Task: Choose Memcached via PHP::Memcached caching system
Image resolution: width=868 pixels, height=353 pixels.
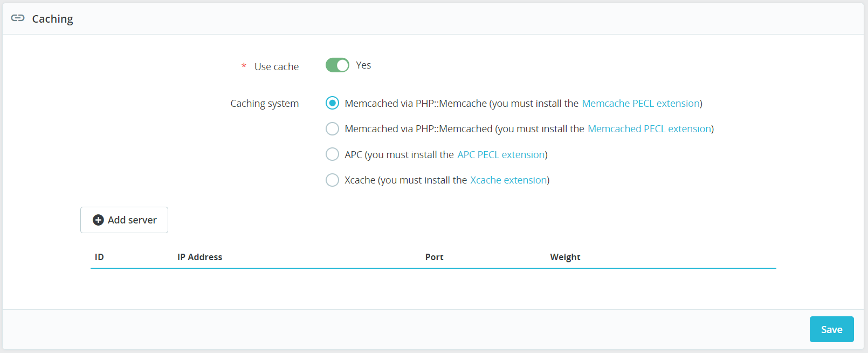Action: point(332,129)
